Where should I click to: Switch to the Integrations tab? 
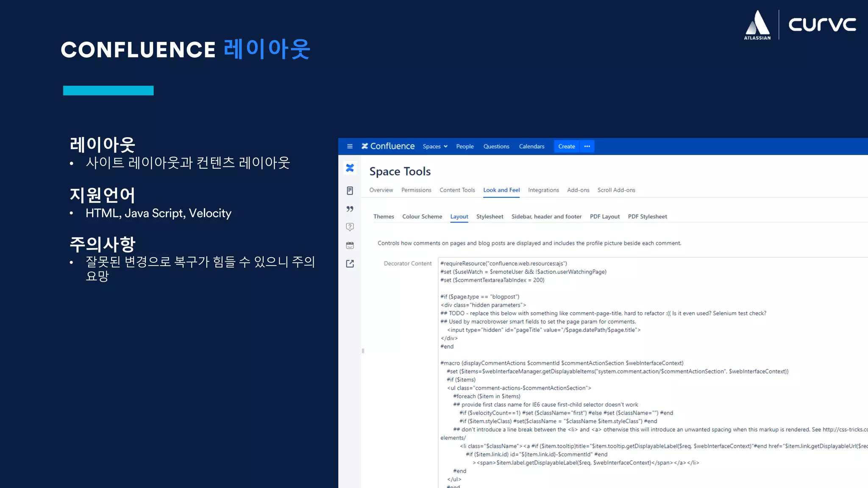543,190
